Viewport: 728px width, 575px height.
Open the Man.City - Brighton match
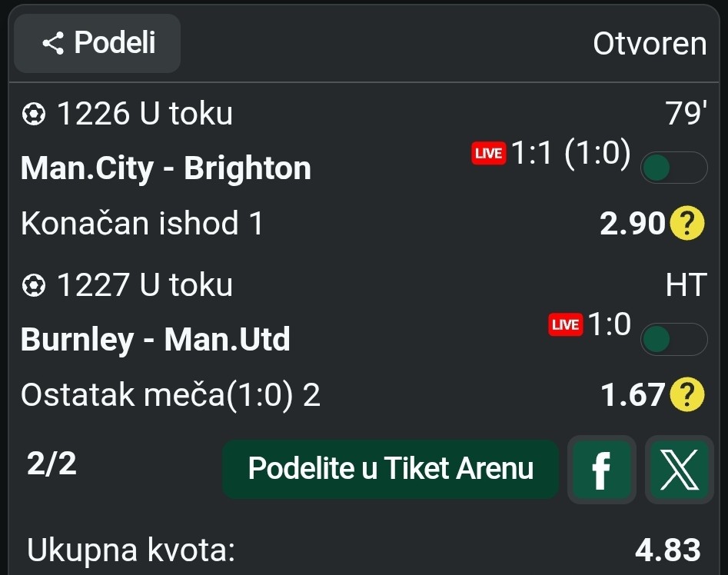tap(166, 168)
